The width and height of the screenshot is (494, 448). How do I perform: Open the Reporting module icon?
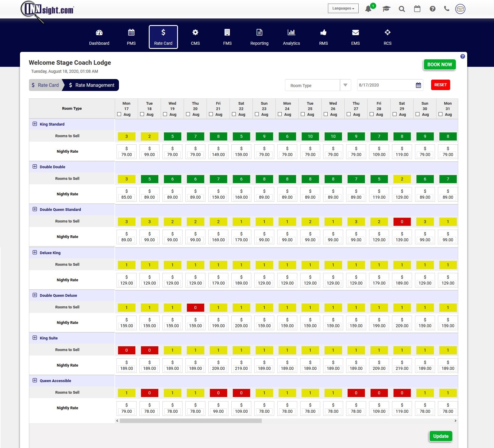click(259, 37)
